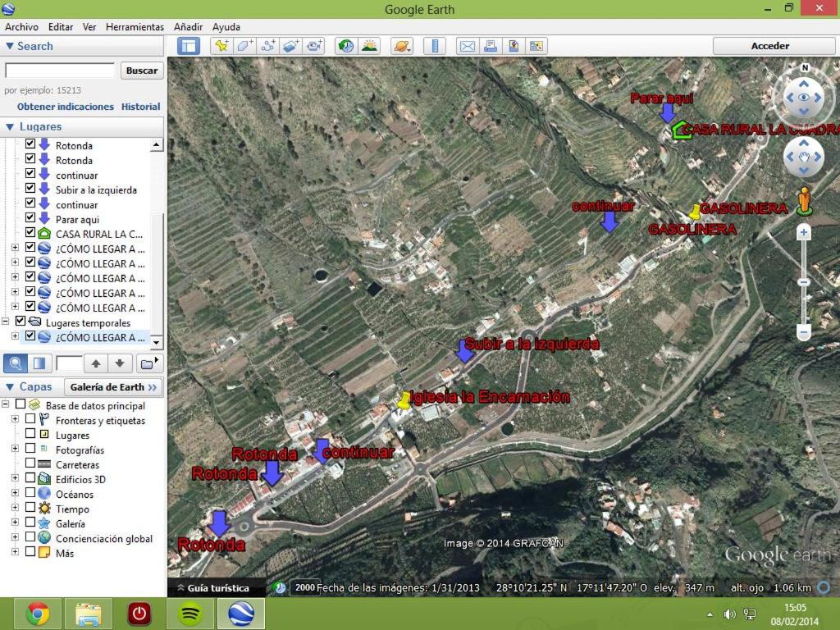Click the Add Placemark pushpin icon
Viewport: 840px width, 630px height.
(x=221, y=46)
